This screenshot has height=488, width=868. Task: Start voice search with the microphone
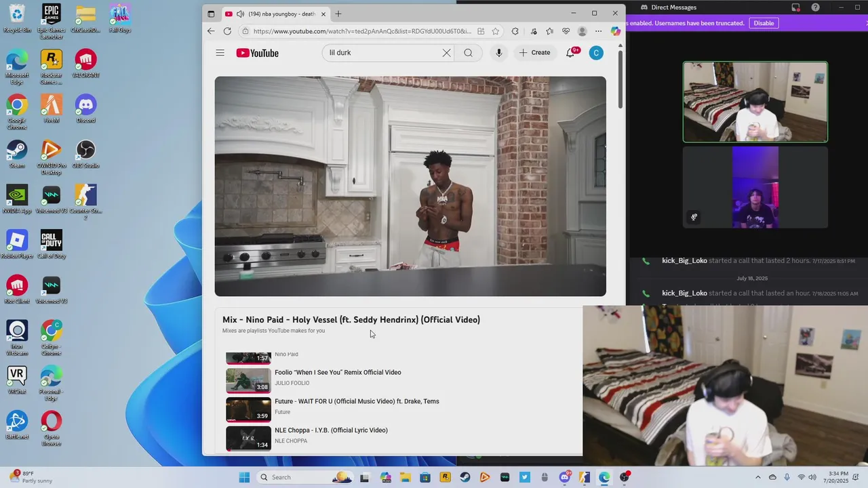[498, 53]
